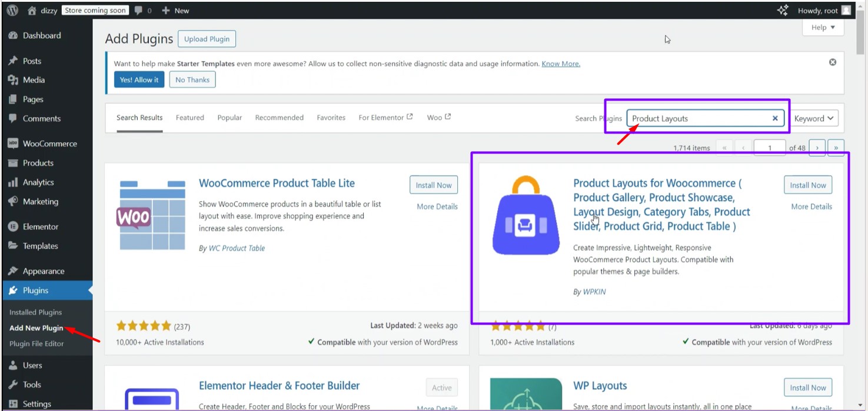Dismiss the diagnostic data notice with the X icon

tap(833, 61)
